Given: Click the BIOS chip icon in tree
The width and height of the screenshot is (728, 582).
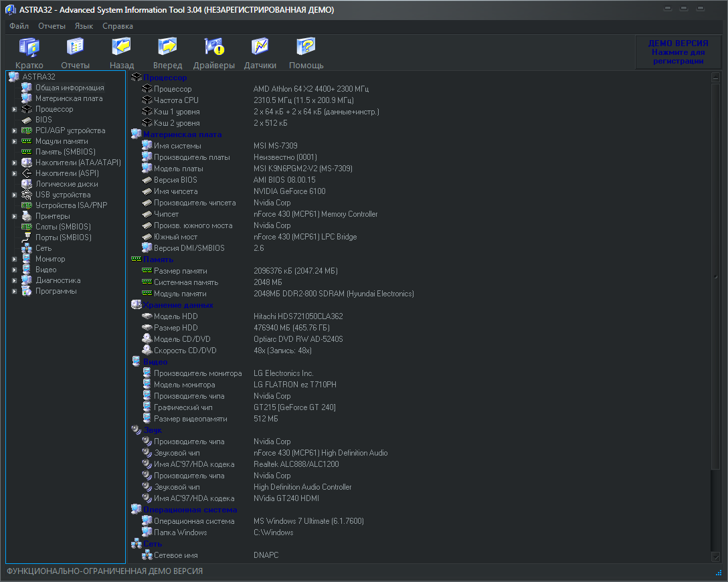Looking at the screenshot, I should [27, 120].
